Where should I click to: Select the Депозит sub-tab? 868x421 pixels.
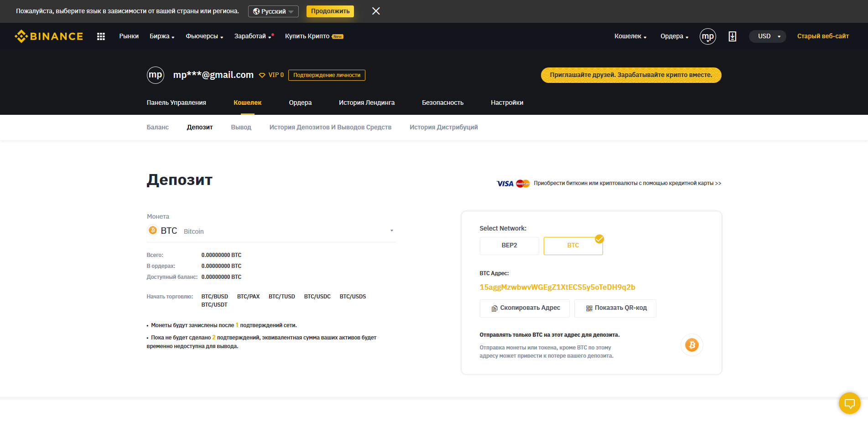point(200,128)
